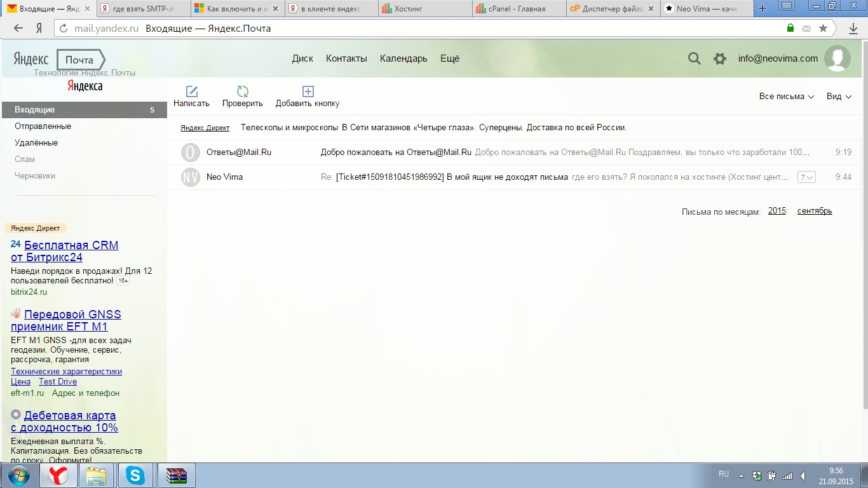The image size is (868, 488).
Task: Open the Все письма filter dropdown
Action: pos(787,97)
